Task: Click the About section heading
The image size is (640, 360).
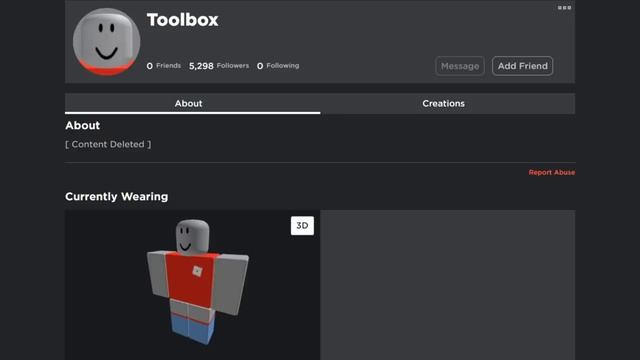Action: tap(82, 125)
